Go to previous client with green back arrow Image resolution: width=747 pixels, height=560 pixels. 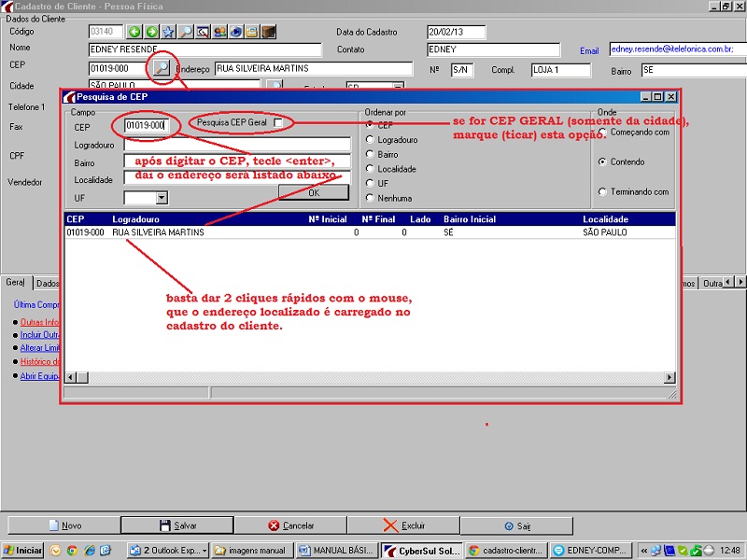coord(134,32)
